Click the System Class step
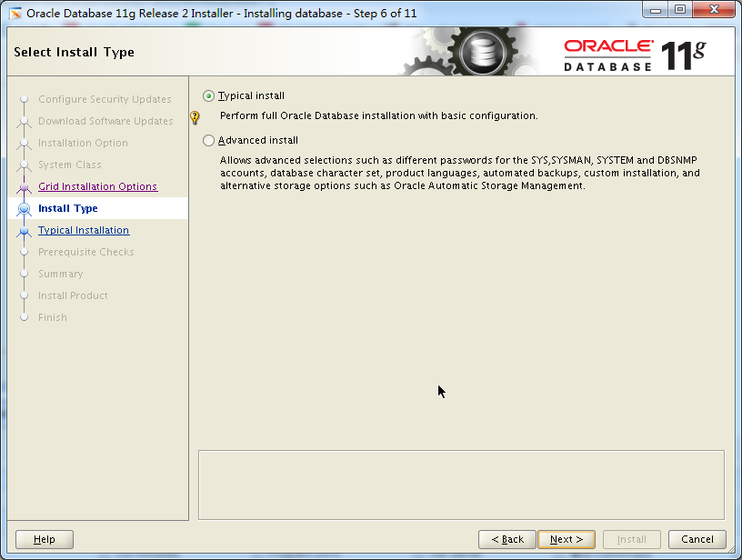 coord(69,165)
